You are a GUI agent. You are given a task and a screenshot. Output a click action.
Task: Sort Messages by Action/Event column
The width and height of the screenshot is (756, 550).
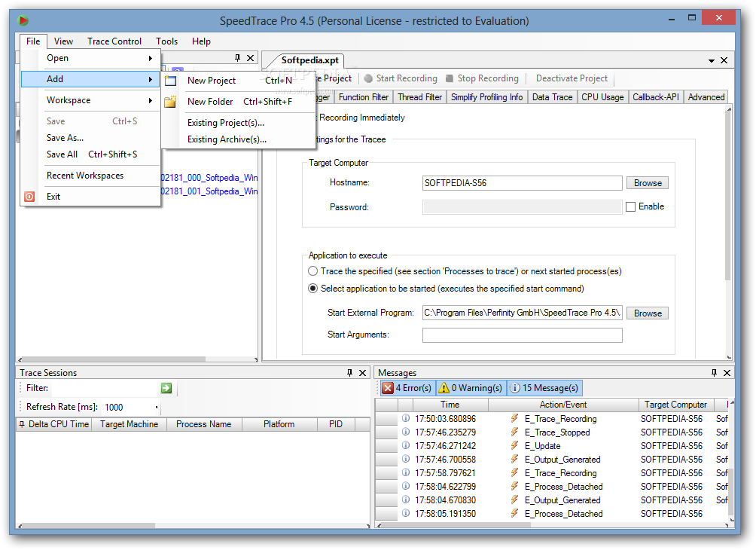coord(563,405)
